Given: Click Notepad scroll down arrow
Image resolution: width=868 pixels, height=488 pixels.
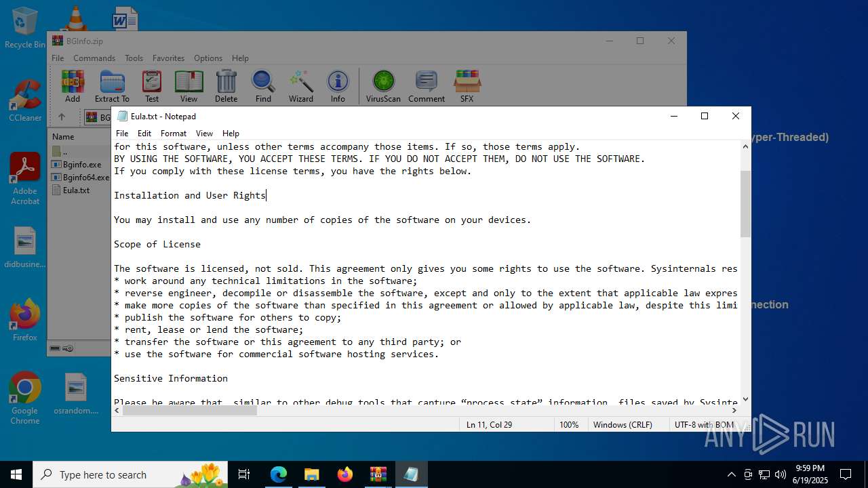Looking at the screenshot, I should pyautogui.click(x=745, y=400).
